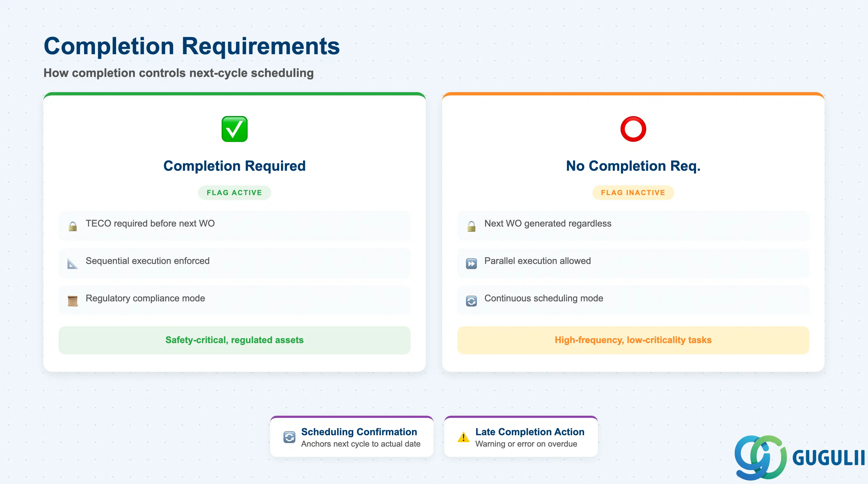
Task: Click the Completion Required heading
Action: [235, 166]
